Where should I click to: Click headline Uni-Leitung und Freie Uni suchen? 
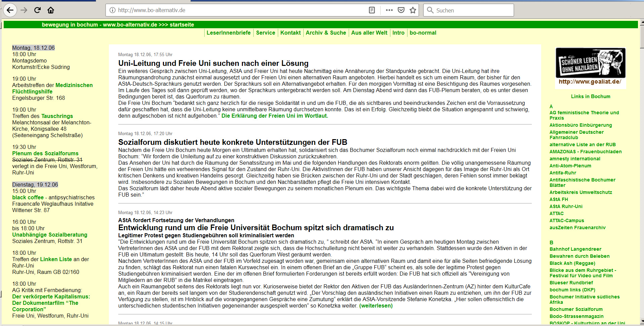(x=213, y=63)
